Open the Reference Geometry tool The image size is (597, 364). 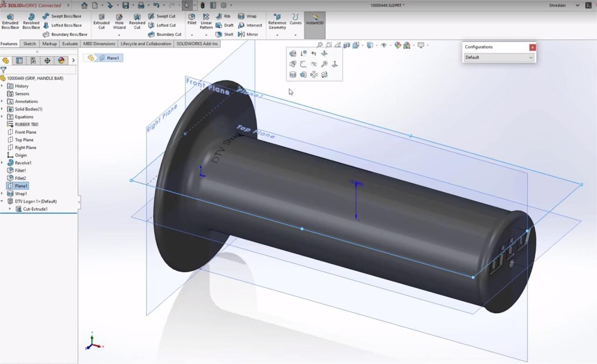(x=277, y=23)
